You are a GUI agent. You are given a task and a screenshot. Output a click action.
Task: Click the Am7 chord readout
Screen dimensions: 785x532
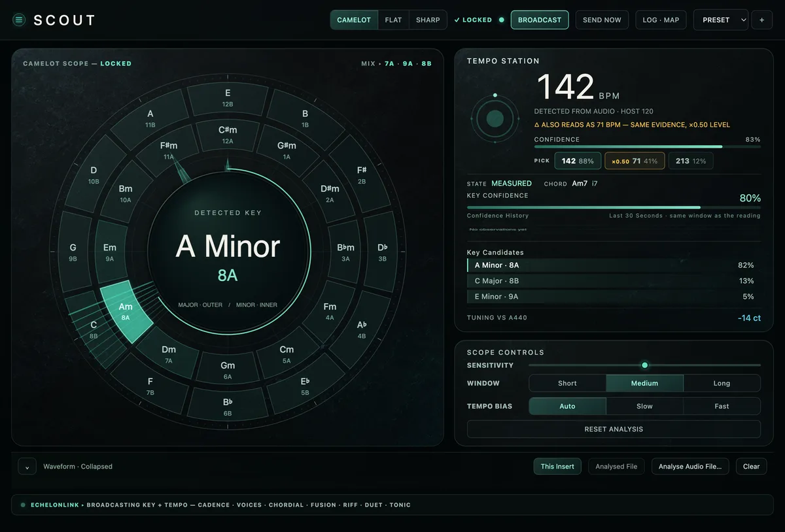(580, 184)
